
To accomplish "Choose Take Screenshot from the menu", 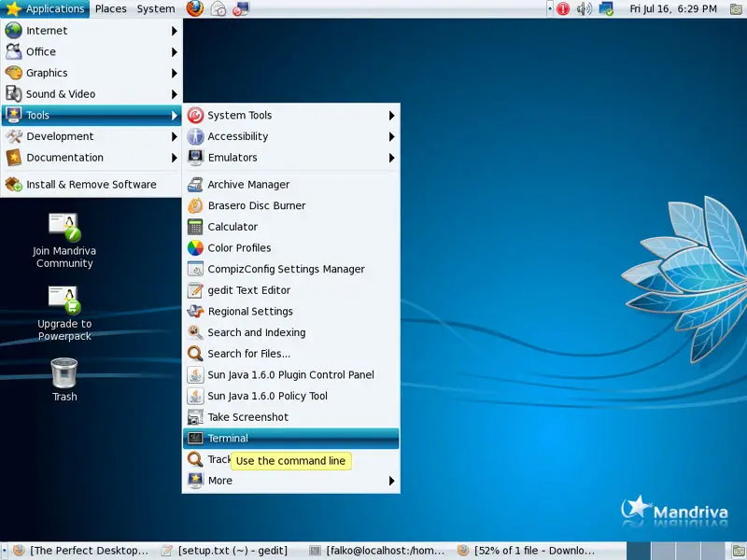I will point(290,417).
